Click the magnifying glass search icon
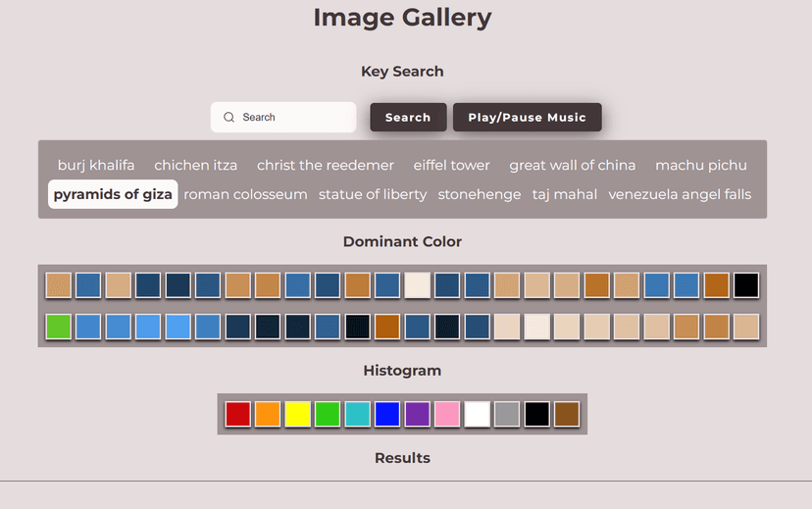812x509 pixels. [x=229, y=118]
